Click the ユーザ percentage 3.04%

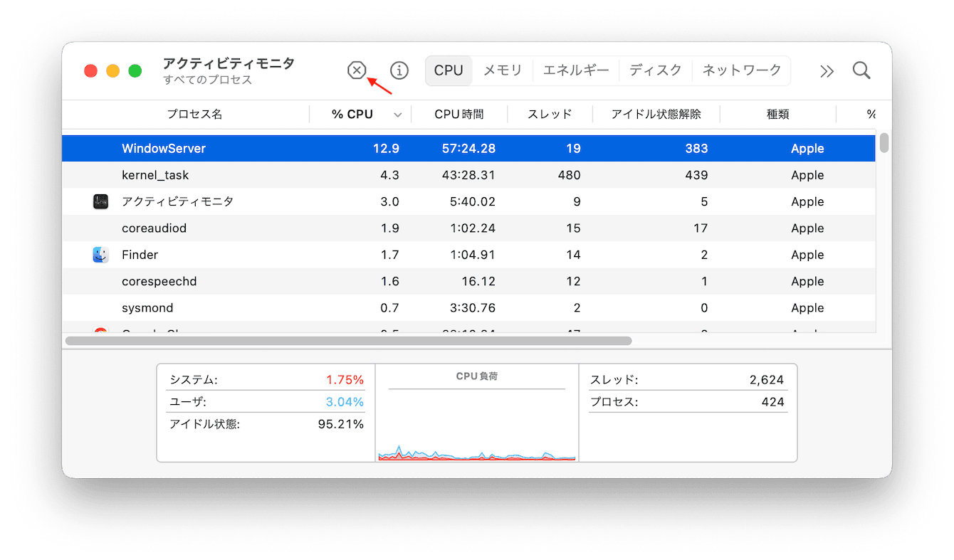point(345,402)
